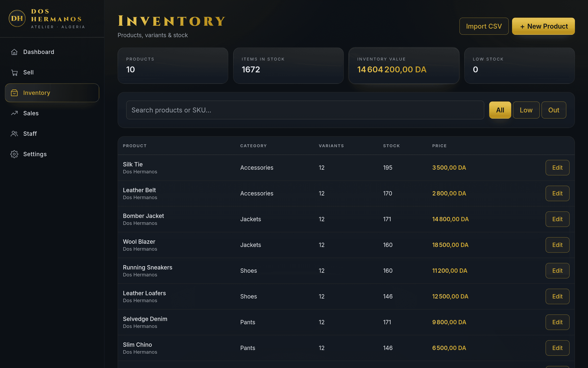Viewport: 588px width, 368px height.
Task: Filter products that are Out
Action: click(x=554, y=110)
